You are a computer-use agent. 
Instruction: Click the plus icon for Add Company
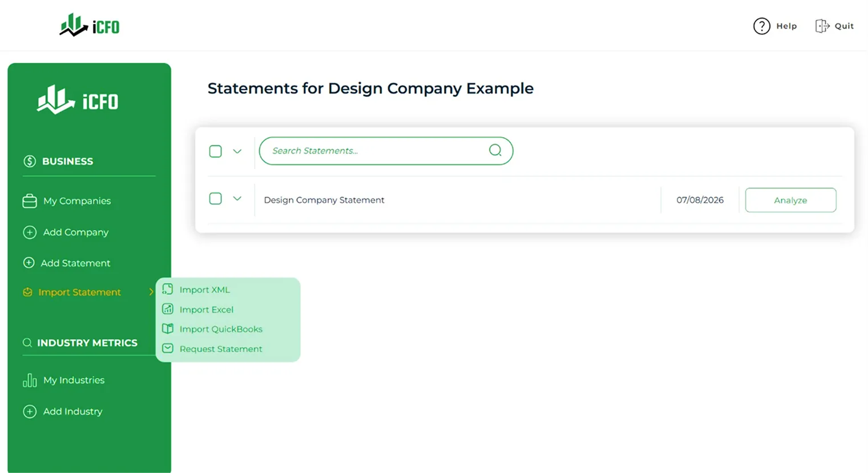click(30, 232)
